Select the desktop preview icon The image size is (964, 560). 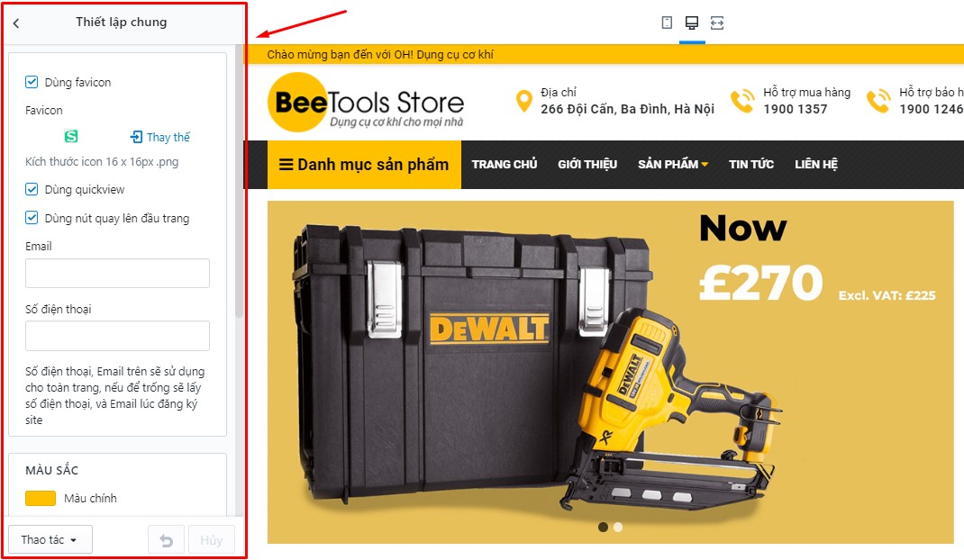[692, 23]
